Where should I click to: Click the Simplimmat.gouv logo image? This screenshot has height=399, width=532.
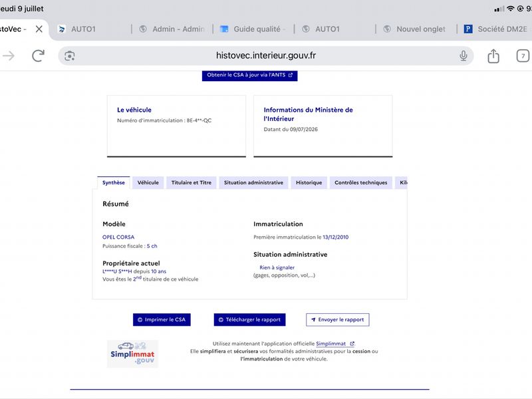tap(132, 354)
